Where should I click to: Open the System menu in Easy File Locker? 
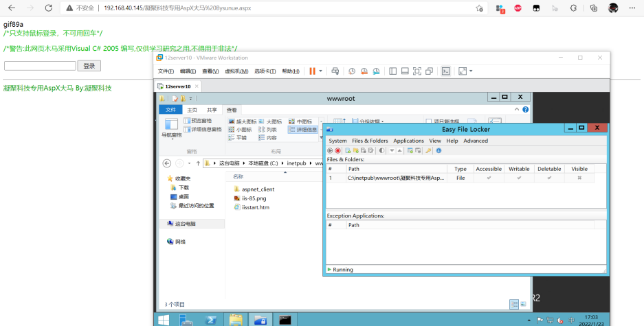[337, 141]
